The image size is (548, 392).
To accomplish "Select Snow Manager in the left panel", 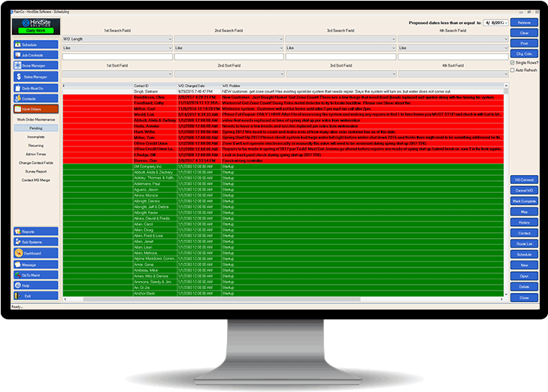I will pos(35,66).
